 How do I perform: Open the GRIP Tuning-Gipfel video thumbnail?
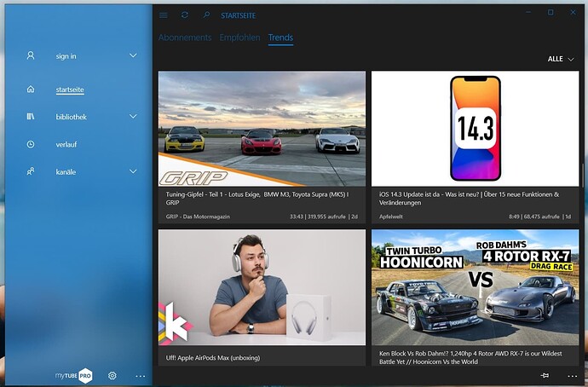(262, 129)
